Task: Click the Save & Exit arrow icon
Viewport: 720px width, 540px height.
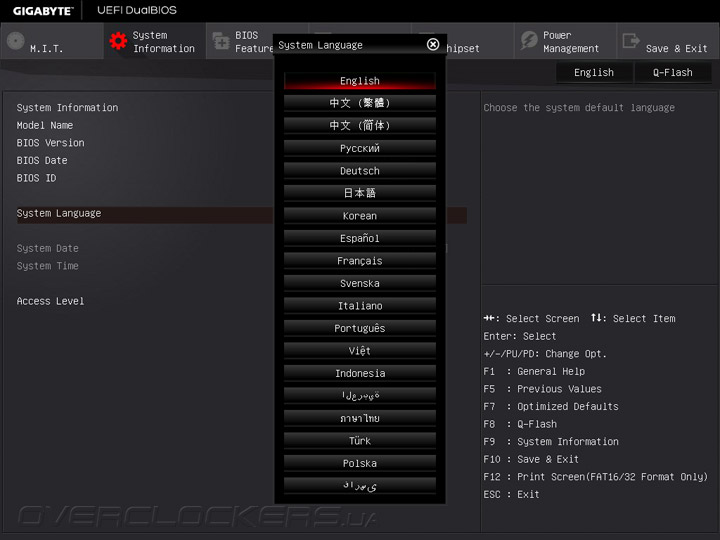Action: [x=631, y=40]
